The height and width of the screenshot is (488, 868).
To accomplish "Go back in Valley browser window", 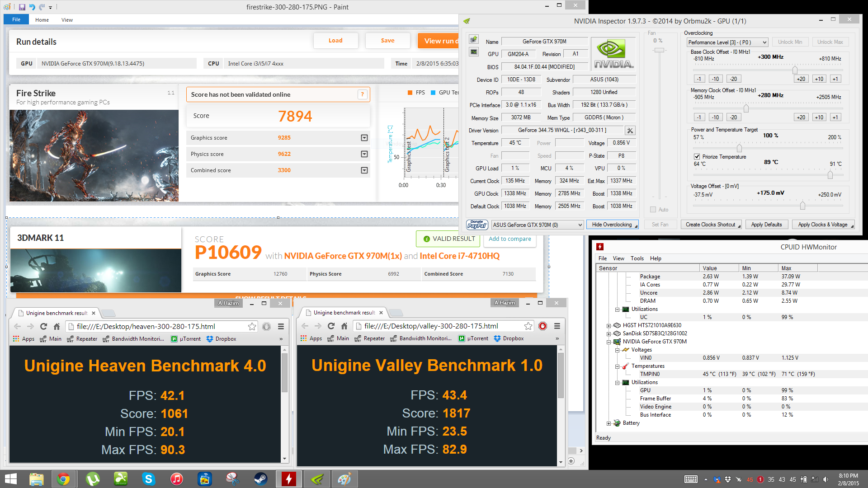I will [x=305, y=326].
